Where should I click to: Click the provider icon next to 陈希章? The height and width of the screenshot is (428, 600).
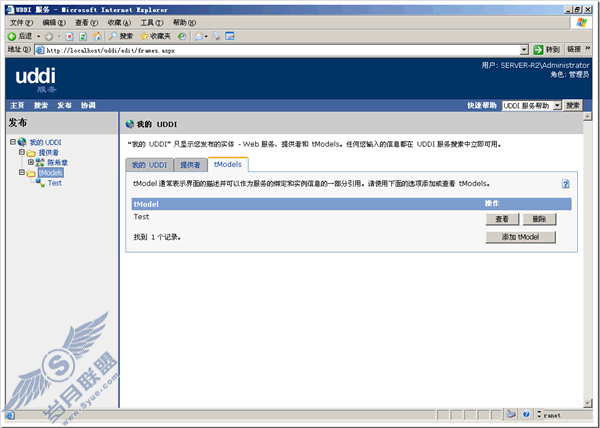coord(40,163)
